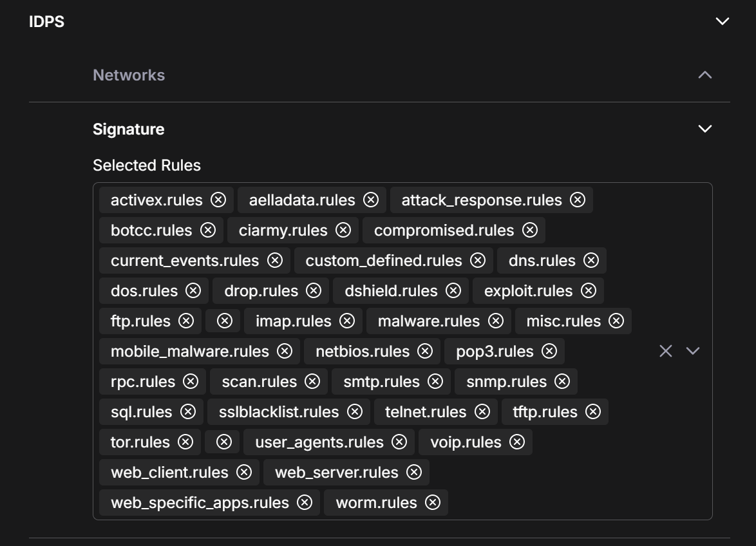Open the Selected Rules dropdown list
Screen dimensions: 756x546
pos(692,351)
